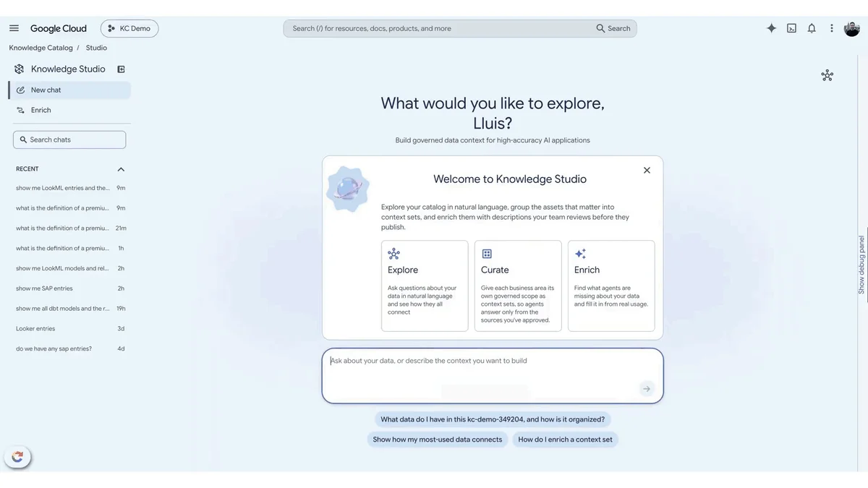This screenshot has height=488, width=868.
Task: Open the user account avatar
Action: pos(852,28)
